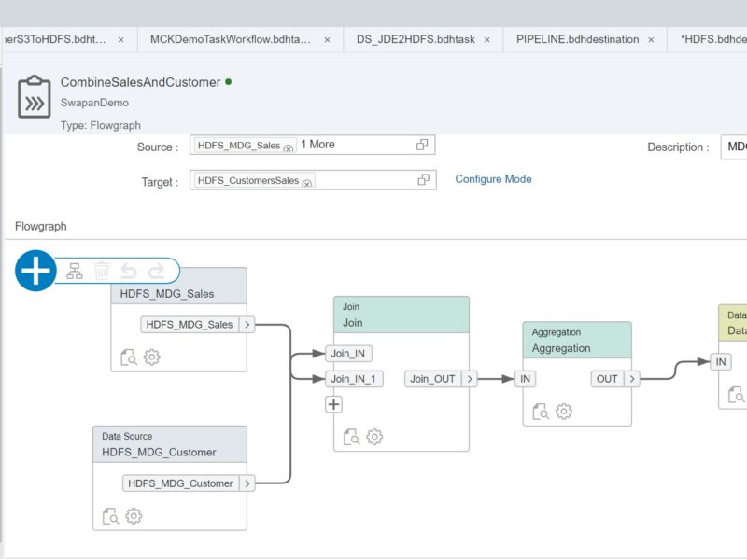Click the auto-layout hierarchy icon in flowgraph toolbar
Screen dimensions: 747x560
(x=74, y=271)
